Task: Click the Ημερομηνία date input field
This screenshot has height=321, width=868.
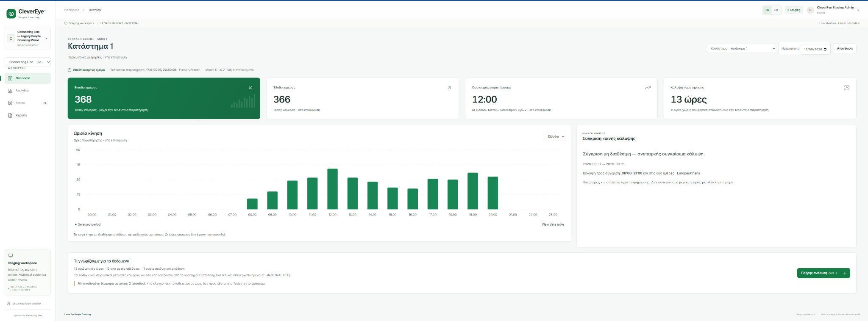Action: pyautogui.click(x=815, y=49)
